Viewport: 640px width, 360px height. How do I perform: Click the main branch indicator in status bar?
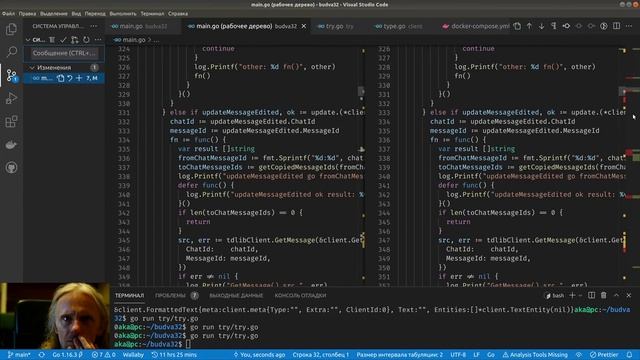coord(19,355)
